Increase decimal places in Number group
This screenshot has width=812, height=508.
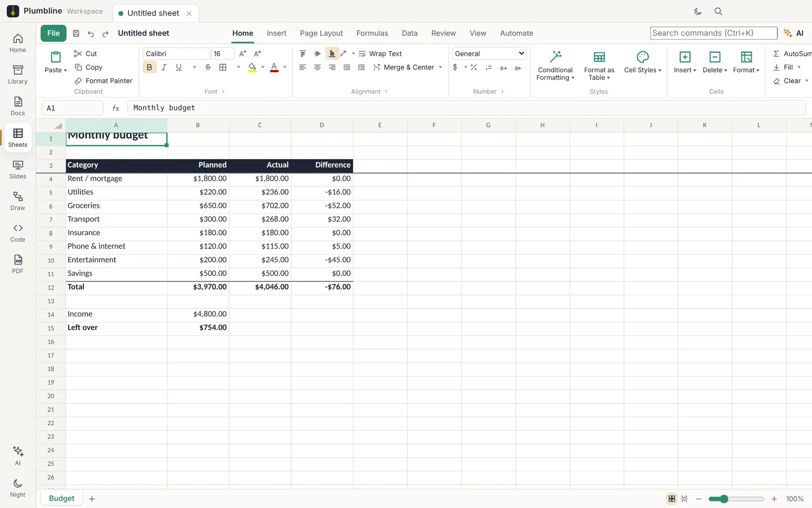[503, 68]
